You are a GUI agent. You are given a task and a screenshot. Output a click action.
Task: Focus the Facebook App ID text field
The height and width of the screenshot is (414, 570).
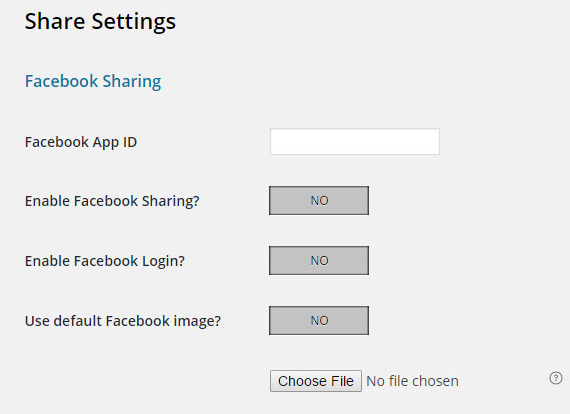coord(355,141)
